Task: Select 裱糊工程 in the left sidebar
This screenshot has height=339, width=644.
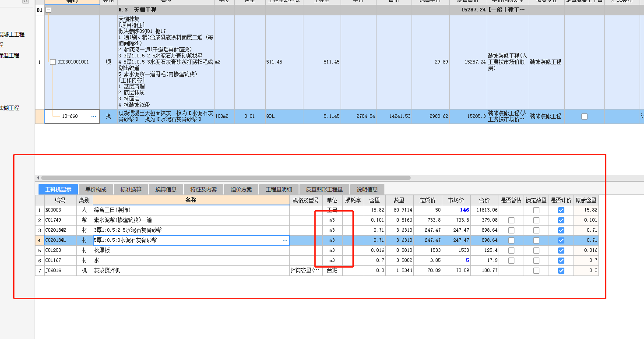Action: pos(9,108)
